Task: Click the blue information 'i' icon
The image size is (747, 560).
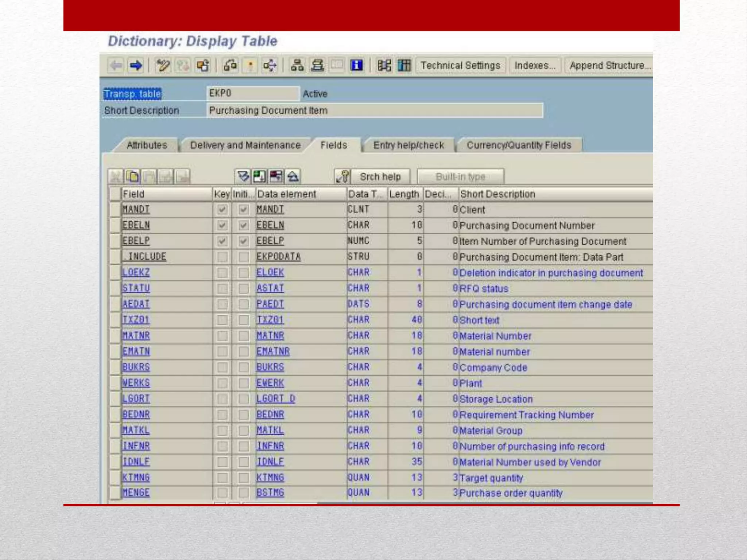Action: coord(356,66)
